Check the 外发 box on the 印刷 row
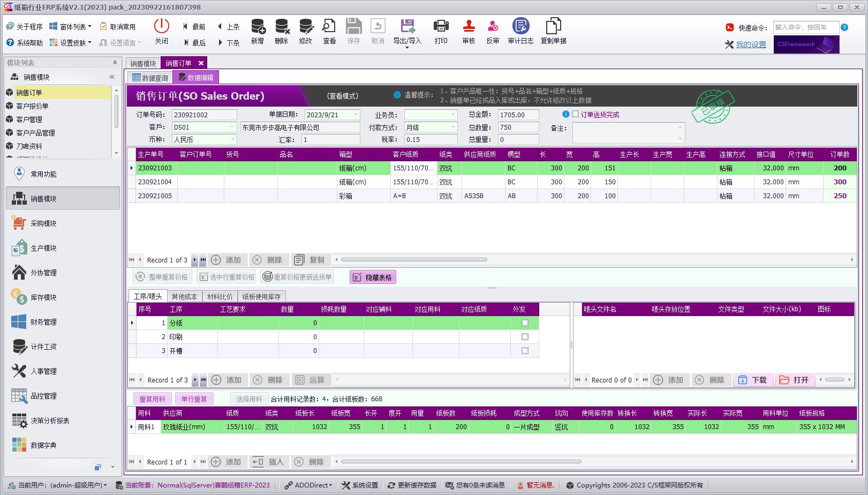 (x=524, y=336)
